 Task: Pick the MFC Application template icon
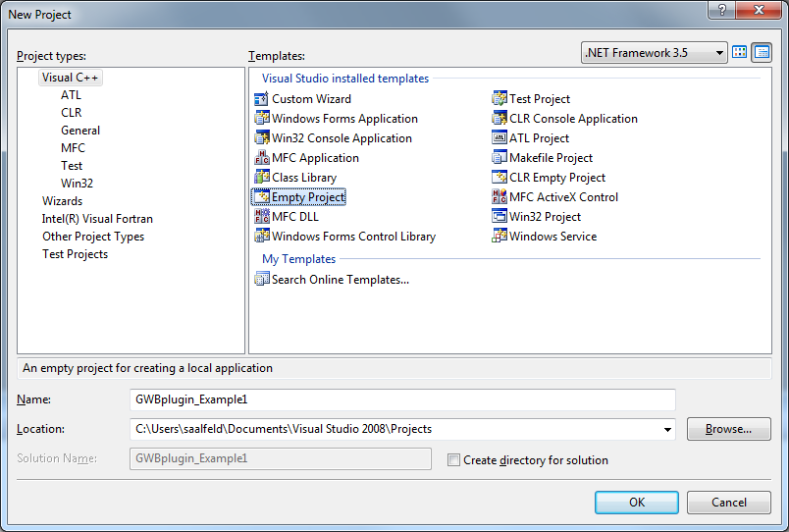click(262, 157)
